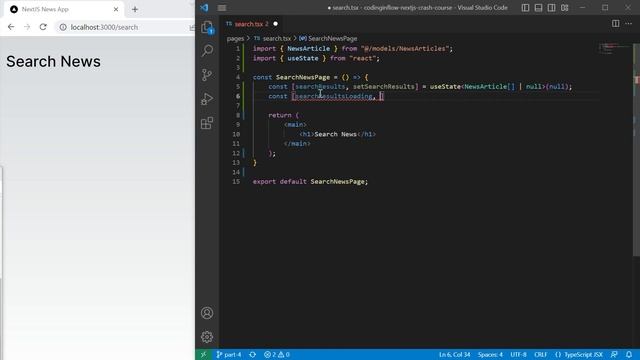Click the UTF-8 encoding indicator
Image resolution: width=640 pixels, height=360 pixels.
click(518, 355)
